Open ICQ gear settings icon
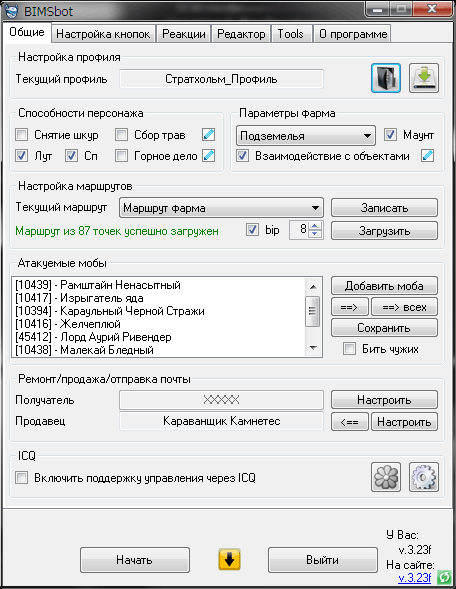456x589 pixels. pos(424,477)
